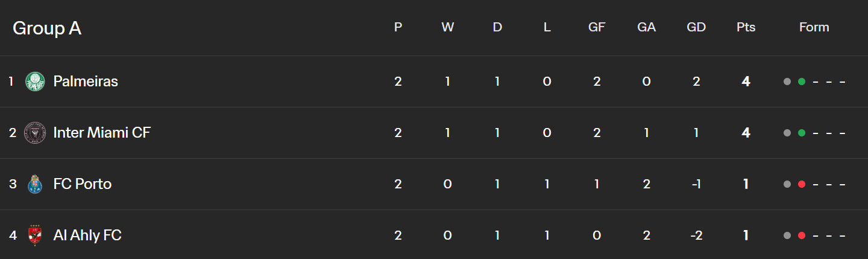This screenshot has height=259, width=868.
Task: Click the Pts column header
Action: coord(746,27)
